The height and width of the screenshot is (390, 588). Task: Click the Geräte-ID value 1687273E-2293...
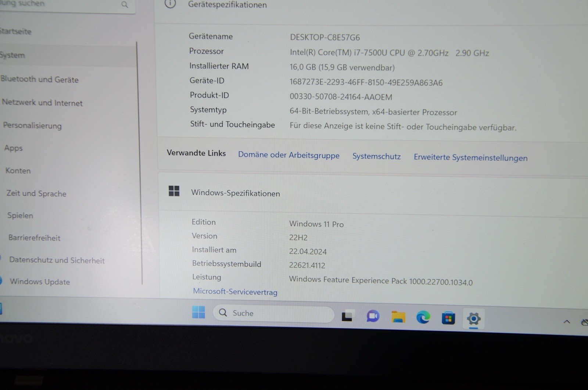[x=366, y=82]
